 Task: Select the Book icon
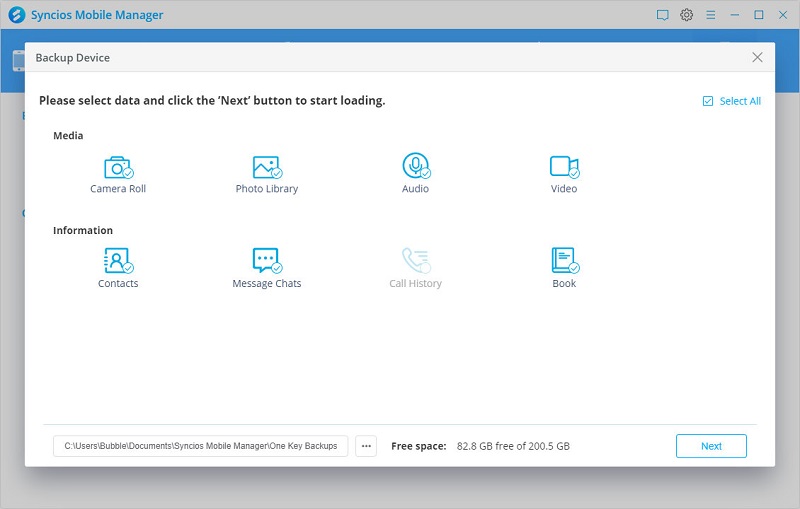564,261
